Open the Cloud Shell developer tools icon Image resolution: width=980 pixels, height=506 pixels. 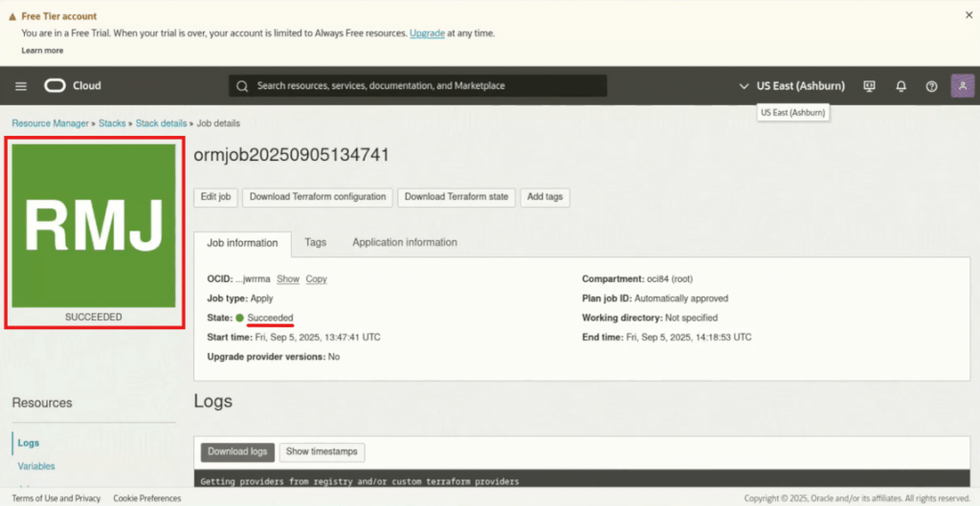click(869, 86)
